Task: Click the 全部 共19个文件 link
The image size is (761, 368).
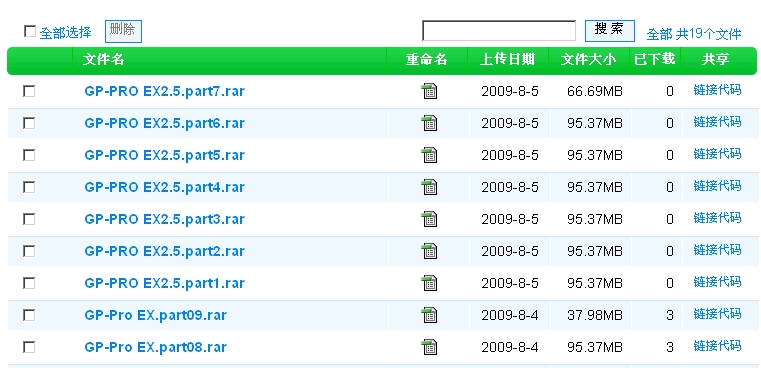Action: 694,34
